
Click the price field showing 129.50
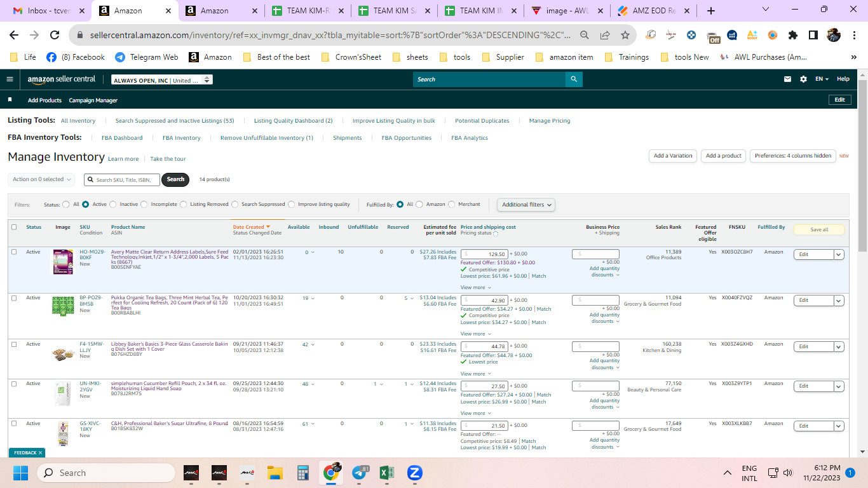click(x=484, y=254)
